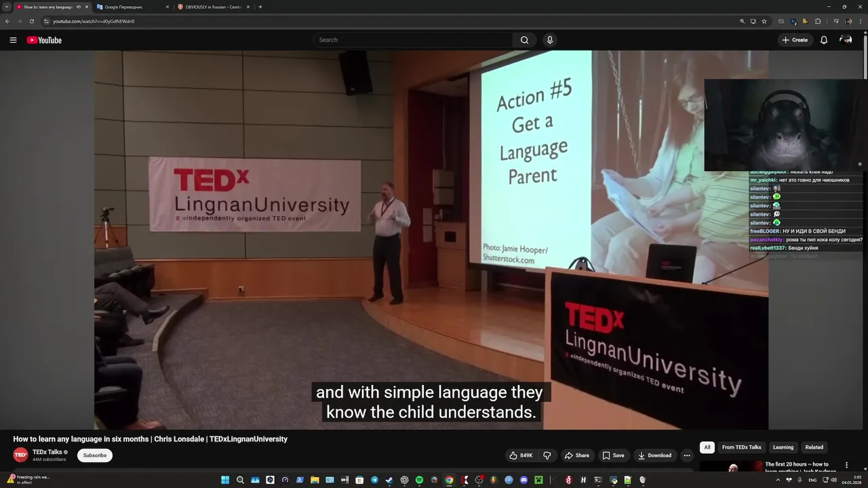The height and width of the screenshot is (488, 868).
Task: Open the tab search dropdown arrow
Action: click(x=7, y=7)
